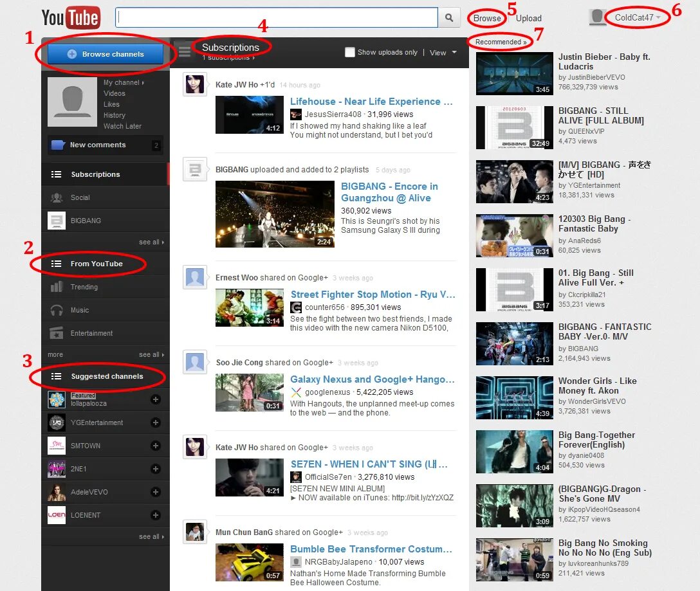Click the ColdCat47 avatar icon in header

click(x=597, y=17)
